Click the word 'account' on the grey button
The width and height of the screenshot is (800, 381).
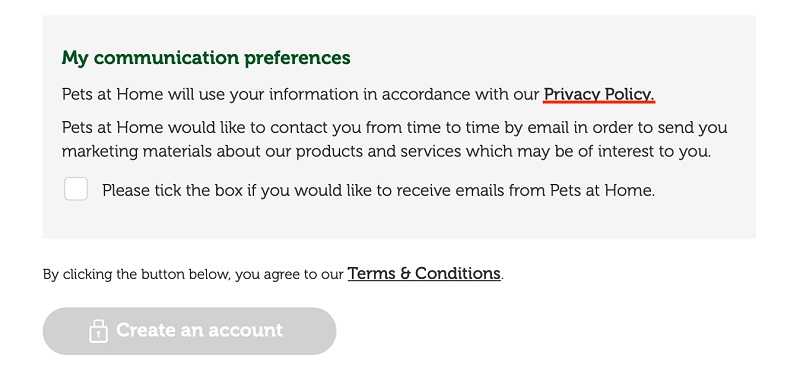245,330
